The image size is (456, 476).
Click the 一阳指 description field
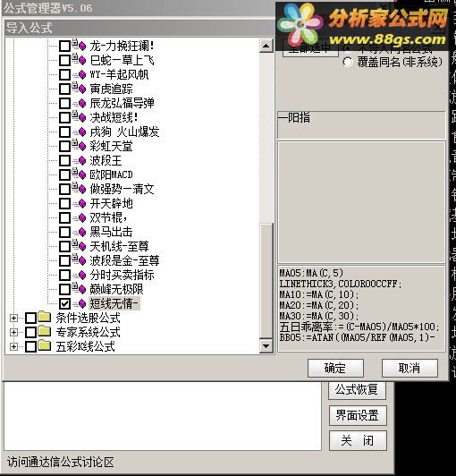point(361,124)
